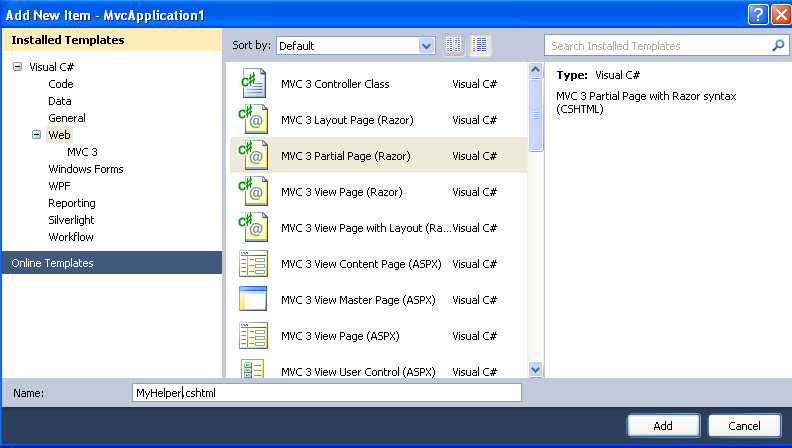Collapse the Web tree node
Viewport: 792px width, 448px height.
(37, 134)
